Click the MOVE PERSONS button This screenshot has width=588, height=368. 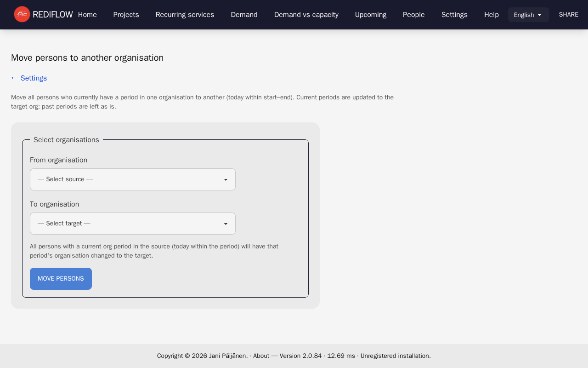[61, 278]
